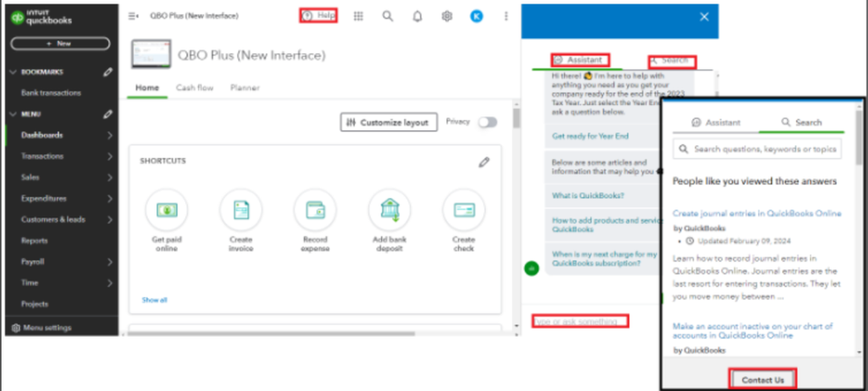The image size is (868, 391).
Task: Click Record expense shortcut icon
Action: pyautogui.click(x=315, y=210)
